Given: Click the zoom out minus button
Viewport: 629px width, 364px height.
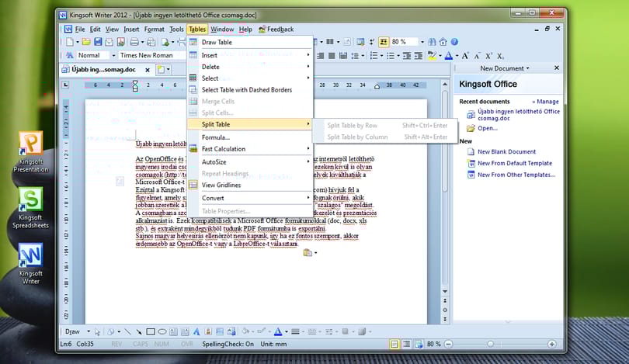Looking at the screenshot, I should 449,344.
